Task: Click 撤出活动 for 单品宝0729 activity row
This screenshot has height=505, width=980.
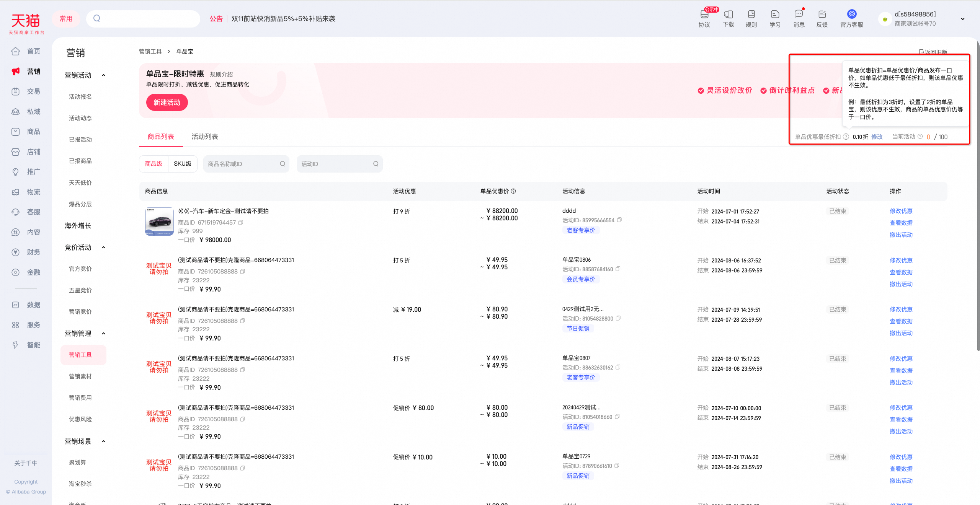Action: click(901, 481)
